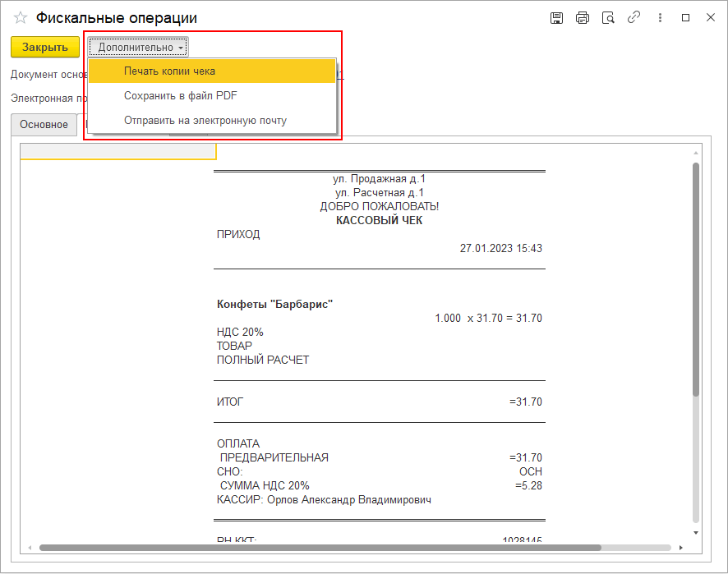Image resolution: width=728 pixels, height=574 pixels.
Task: Add window to favorites with star icon
Action: (x=21, y=18)
